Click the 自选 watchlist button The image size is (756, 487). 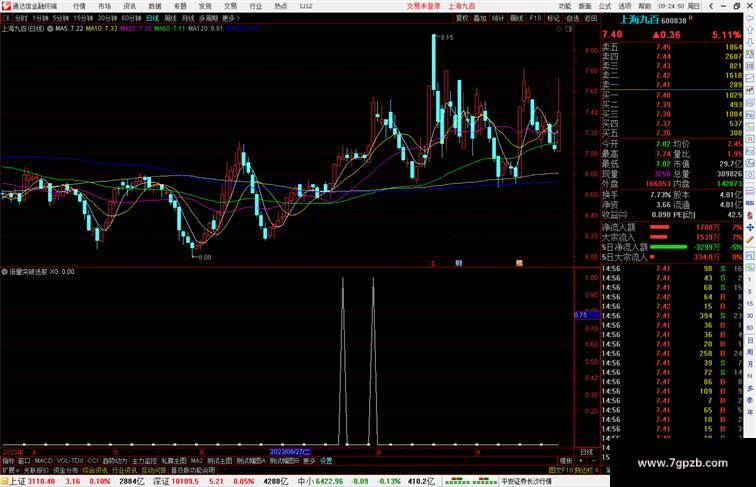(x=572, y=18)
